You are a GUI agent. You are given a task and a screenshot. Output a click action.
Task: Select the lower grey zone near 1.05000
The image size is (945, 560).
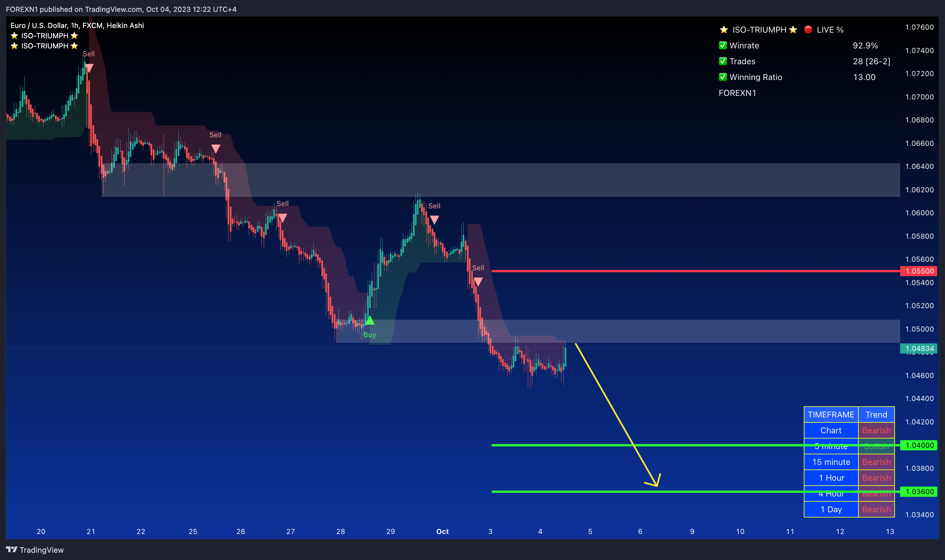(x=618, y=331)
